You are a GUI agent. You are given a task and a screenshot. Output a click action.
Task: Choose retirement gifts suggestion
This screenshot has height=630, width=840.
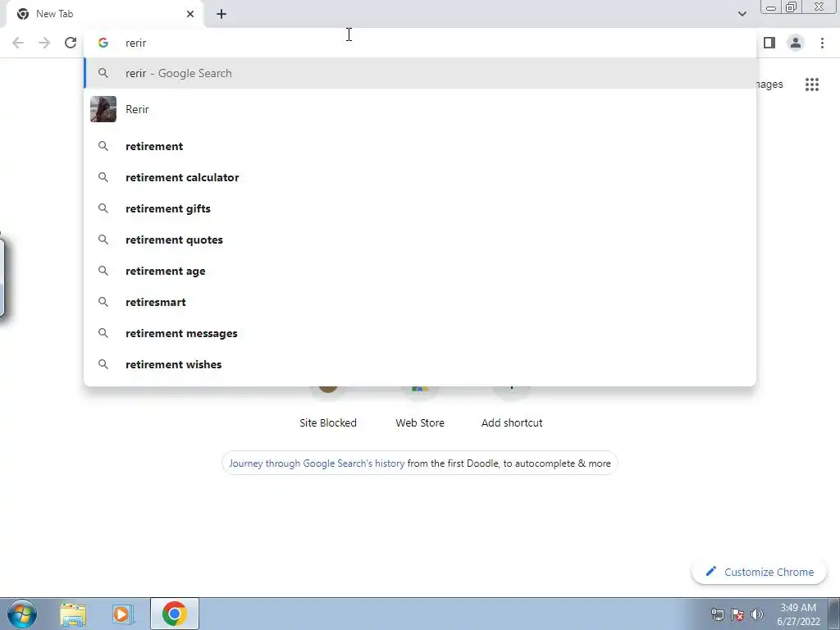click(420, 208)
